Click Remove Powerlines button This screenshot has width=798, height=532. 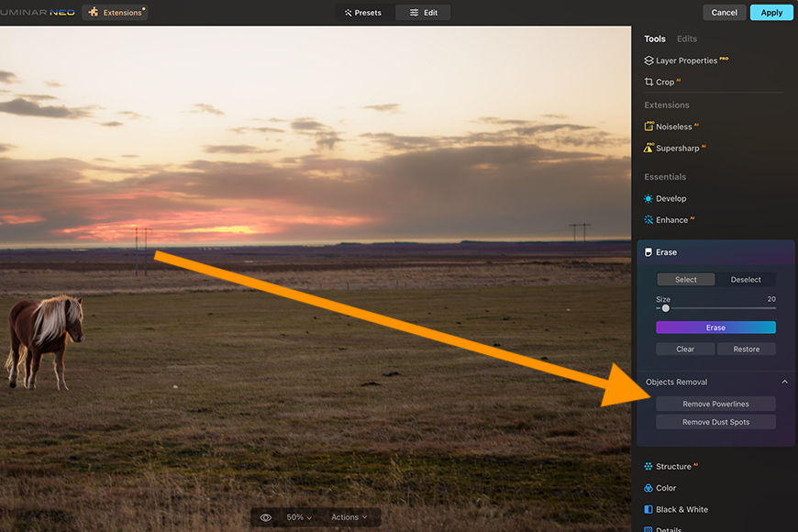click(x=715, y=404)
